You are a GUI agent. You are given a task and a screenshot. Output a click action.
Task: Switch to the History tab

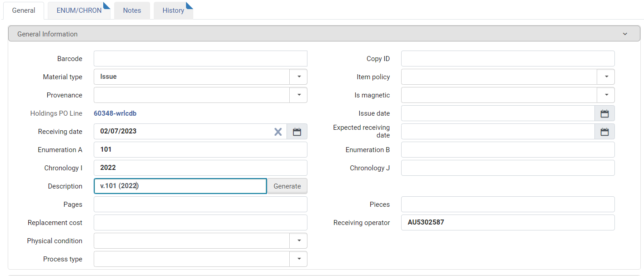tap(173, 10)
